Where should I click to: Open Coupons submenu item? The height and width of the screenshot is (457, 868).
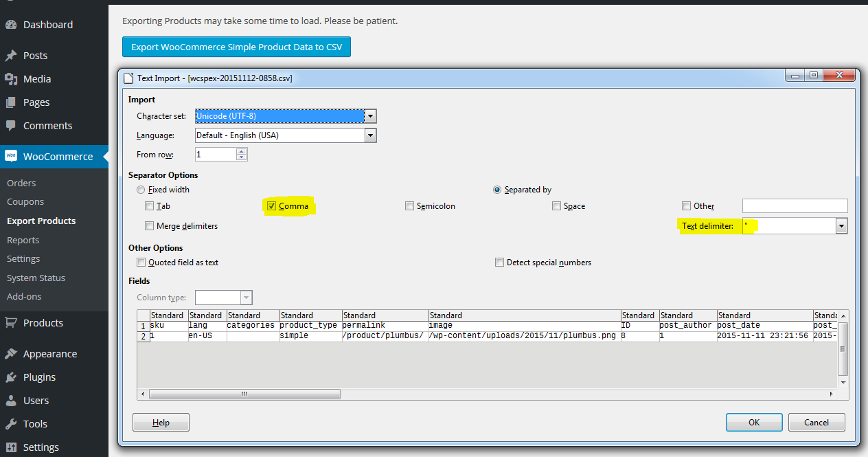25,202
